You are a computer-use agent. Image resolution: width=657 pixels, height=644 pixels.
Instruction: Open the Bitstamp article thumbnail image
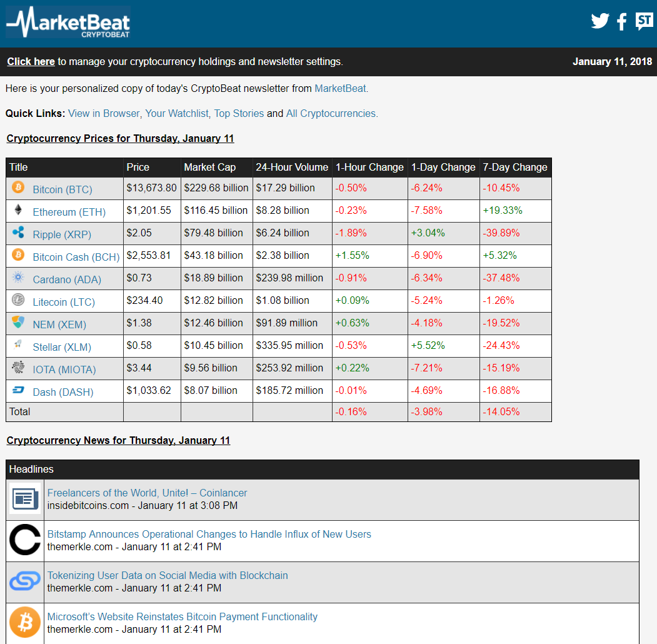click(x=25, y=540)
